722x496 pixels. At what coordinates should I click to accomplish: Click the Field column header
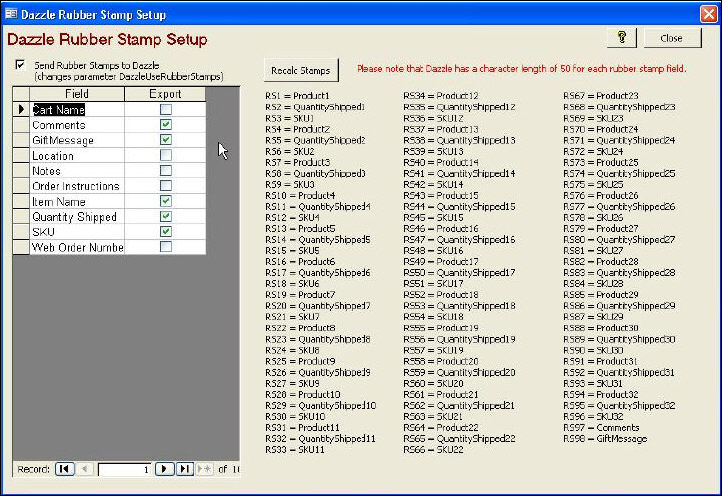tap(77, 94)
